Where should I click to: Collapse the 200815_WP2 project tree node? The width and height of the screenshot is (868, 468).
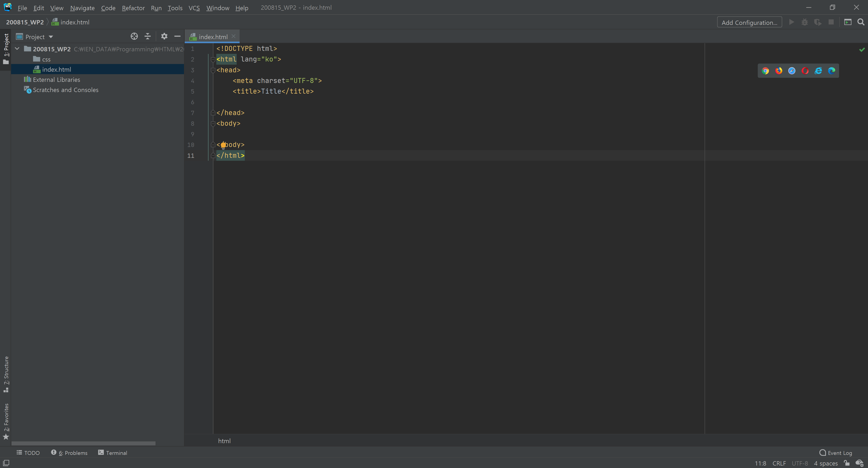tap(17, 49)
